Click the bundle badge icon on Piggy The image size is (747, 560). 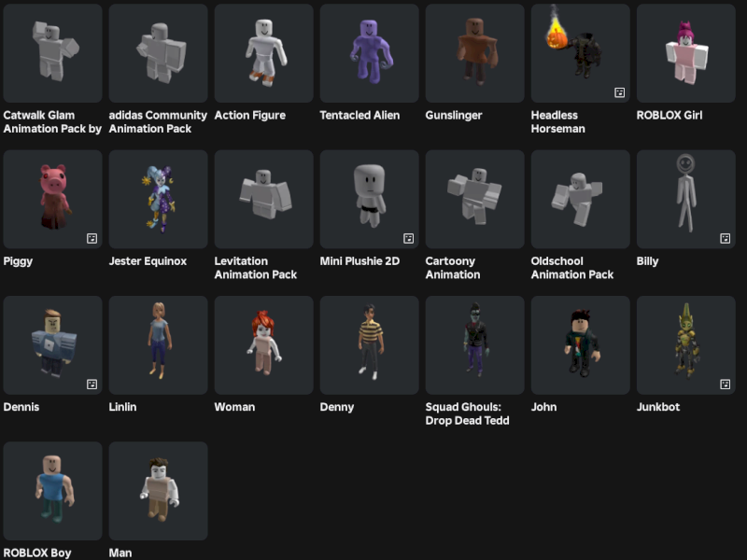coord(92,238)
